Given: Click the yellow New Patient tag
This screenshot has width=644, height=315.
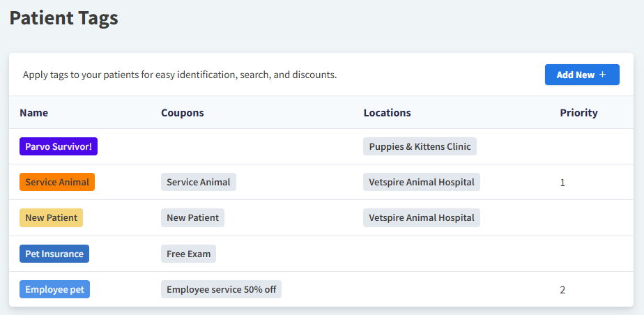Looking at the screenshot, I should [x=51, y=217].
